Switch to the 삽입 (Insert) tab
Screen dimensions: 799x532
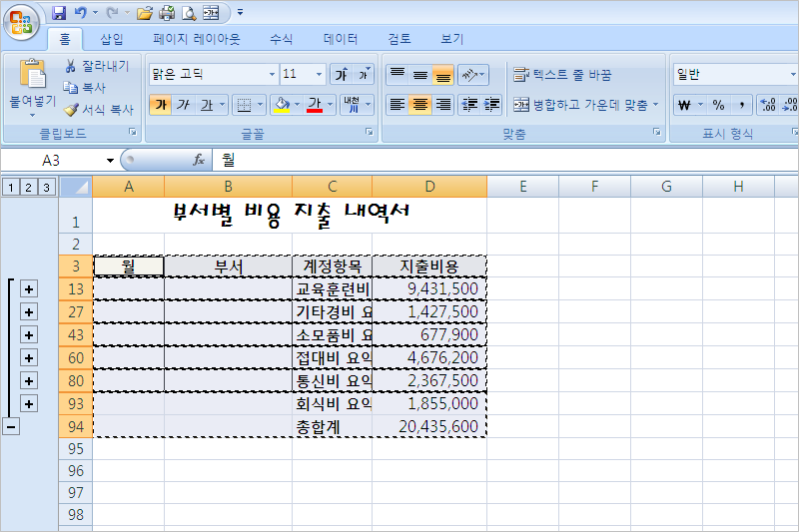pyautogui.click(x=112, y=39)
